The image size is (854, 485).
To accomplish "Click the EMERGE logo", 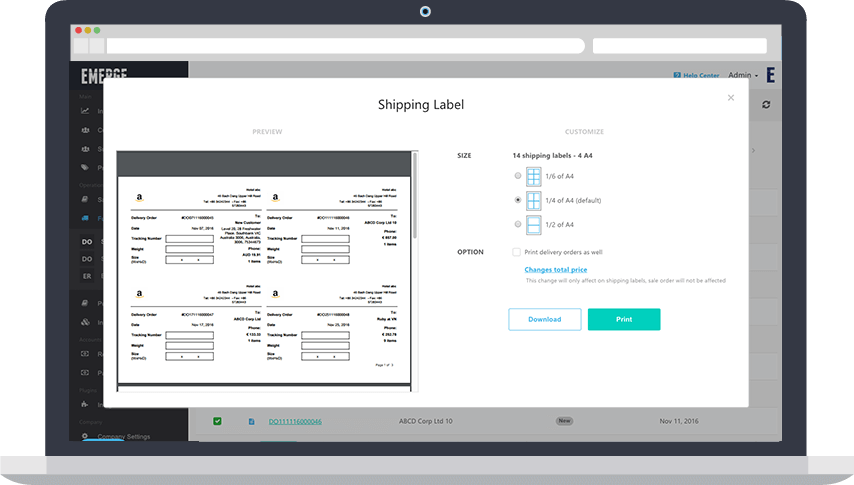I will (104, 76).
